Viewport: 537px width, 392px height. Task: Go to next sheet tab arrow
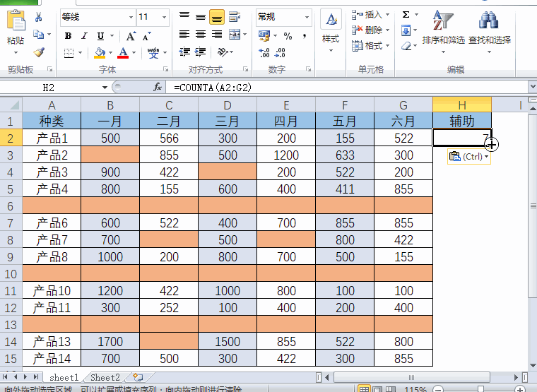(25, 377)
